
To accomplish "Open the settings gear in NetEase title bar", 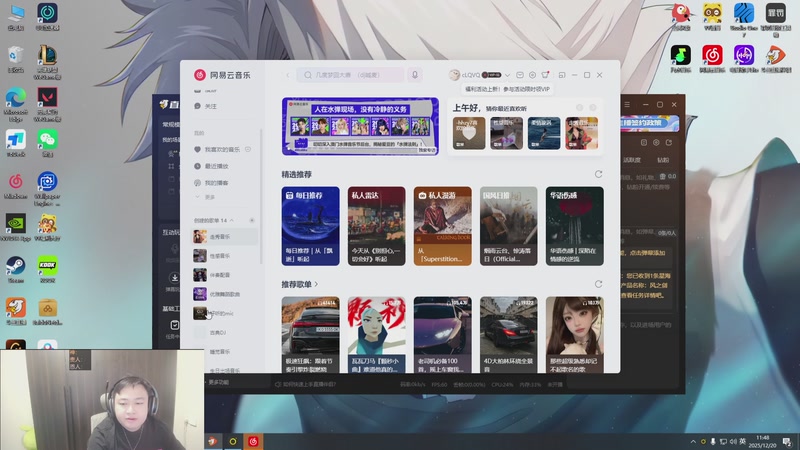I will pyautogui.click(x=532, y=75).
